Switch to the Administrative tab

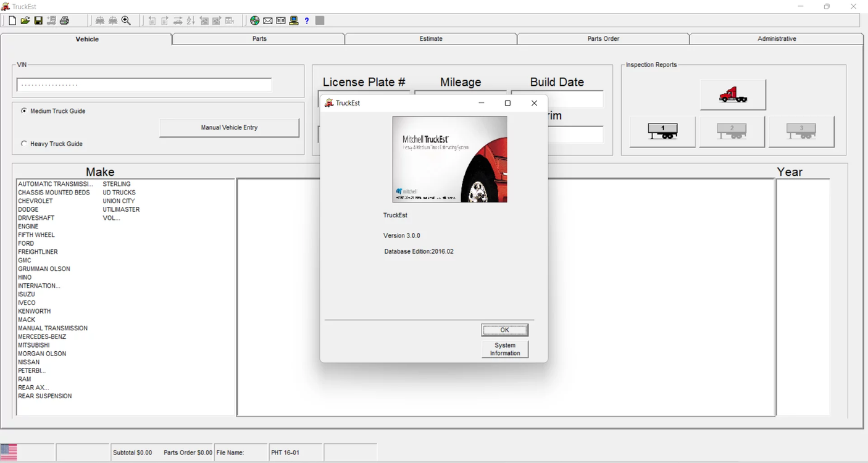[776, 38]
